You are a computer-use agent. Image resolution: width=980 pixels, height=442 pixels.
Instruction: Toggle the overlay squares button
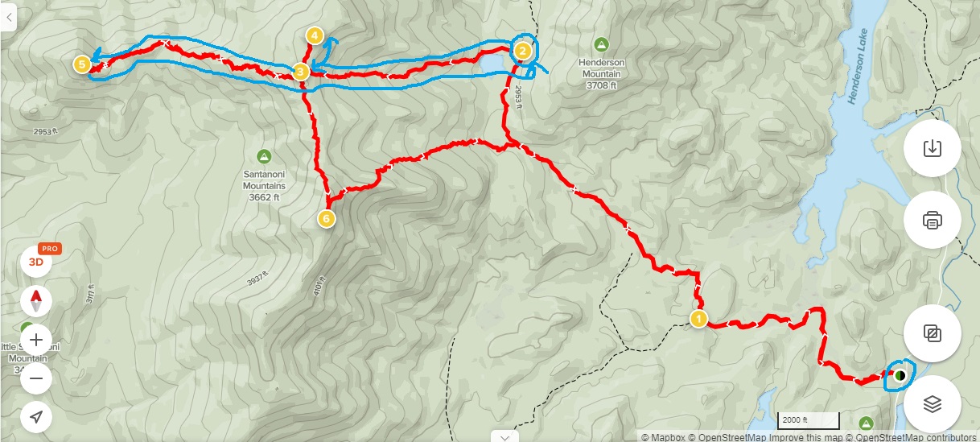932,333
